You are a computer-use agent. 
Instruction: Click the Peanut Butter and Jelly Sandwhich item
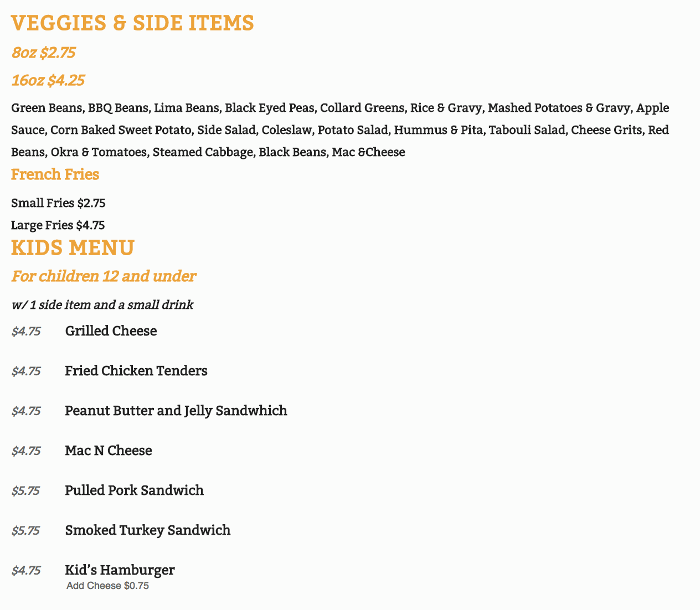pos(176,411)
